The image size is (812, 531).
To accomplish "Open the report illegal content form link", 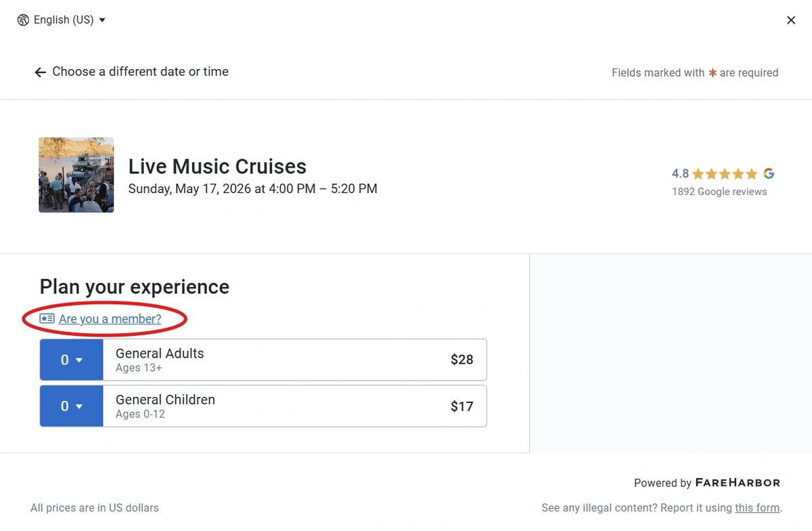I will (758, 508).
